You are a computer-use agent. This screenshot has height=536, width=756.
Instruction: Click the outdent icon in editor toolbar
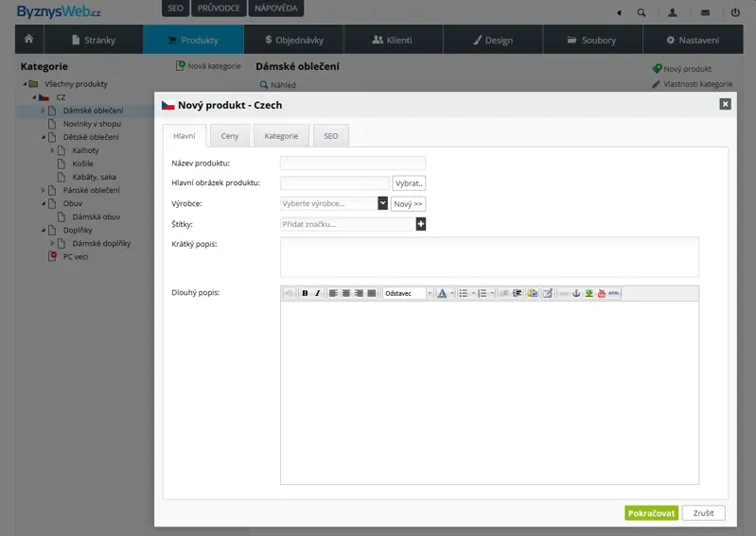click(504, 293)
